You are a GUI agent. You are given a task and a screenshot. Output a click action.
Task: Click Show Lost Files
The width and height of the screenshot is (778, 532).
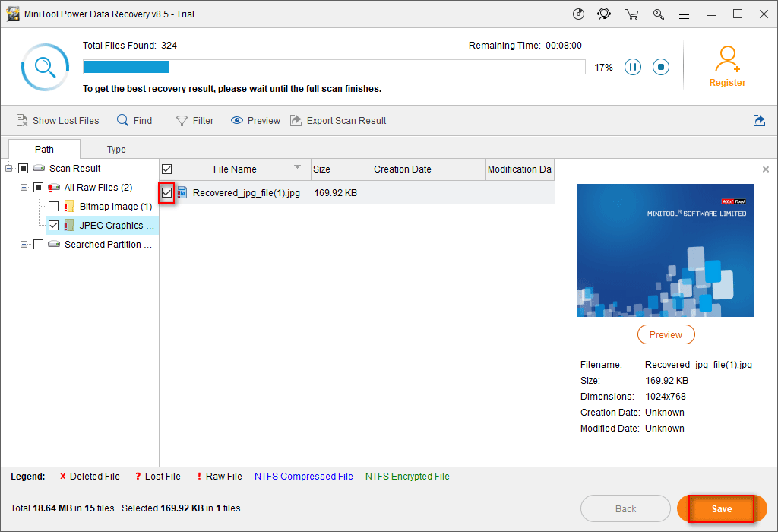(58, 121)
